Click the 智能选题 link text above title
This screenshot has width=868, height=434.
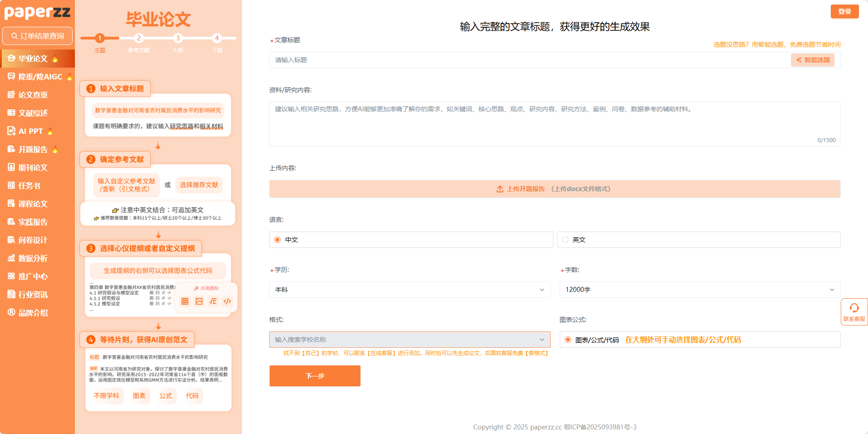point(777,44)
